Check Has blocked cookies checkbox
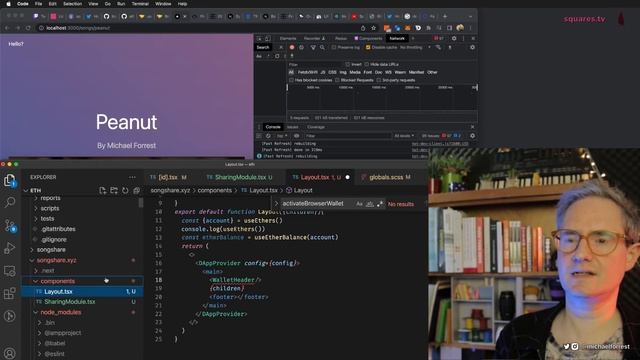 coord(291,80)
